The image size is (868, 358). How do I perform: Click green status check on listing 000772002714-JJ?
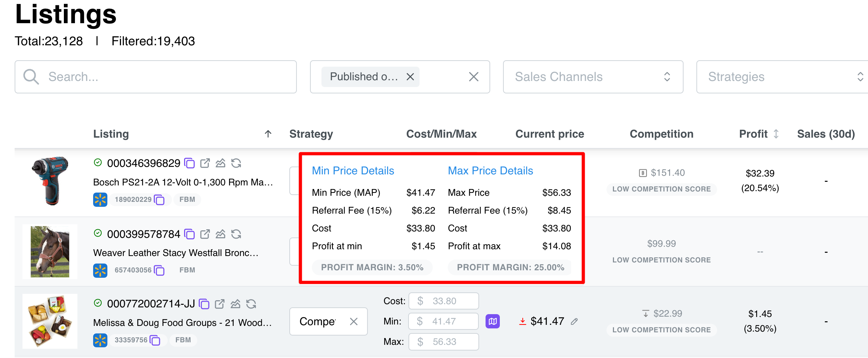point(98,303)
